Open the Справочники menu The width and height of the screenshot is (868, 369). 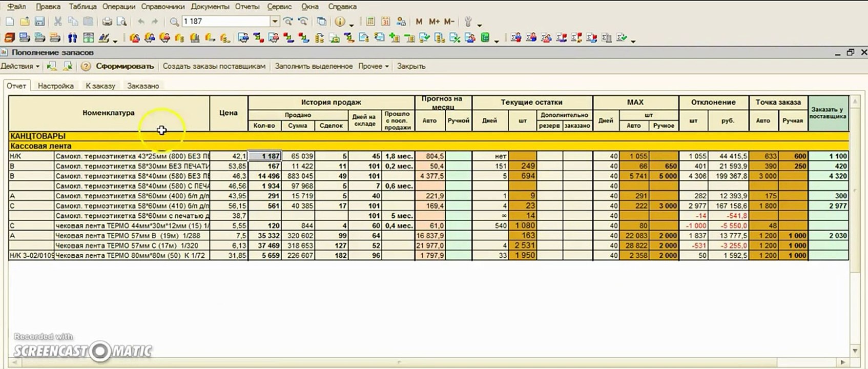pos(163,7)
